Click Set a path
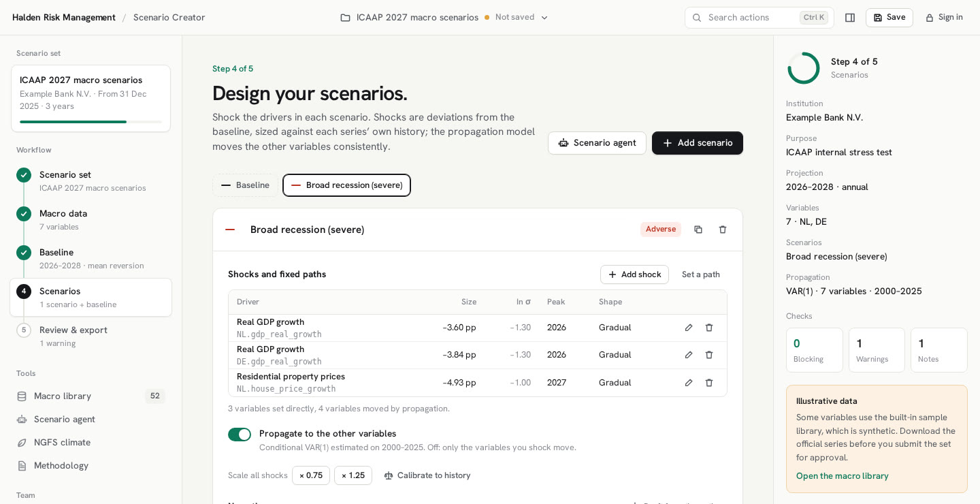 (x=701, y=274)
